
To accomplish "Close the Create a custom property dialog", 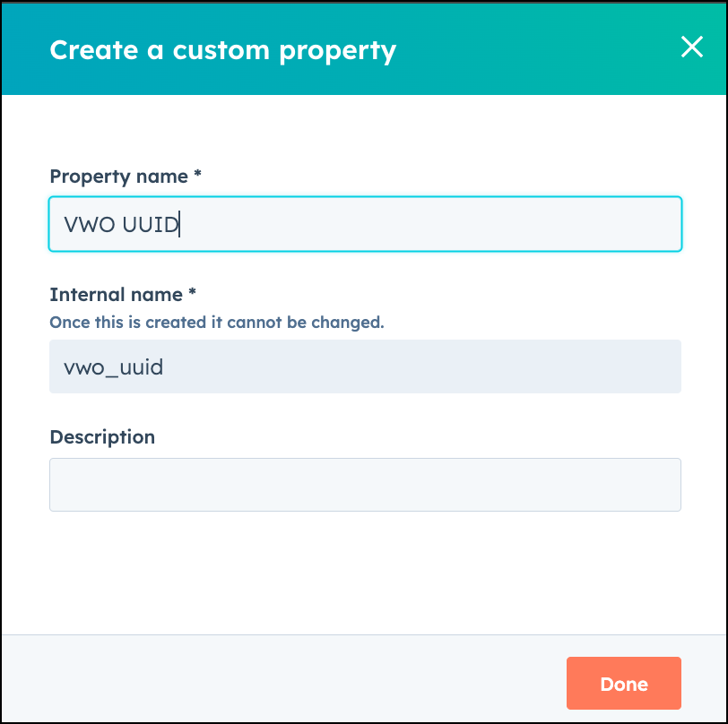I will pyautogui.click(x=692, y=47).
